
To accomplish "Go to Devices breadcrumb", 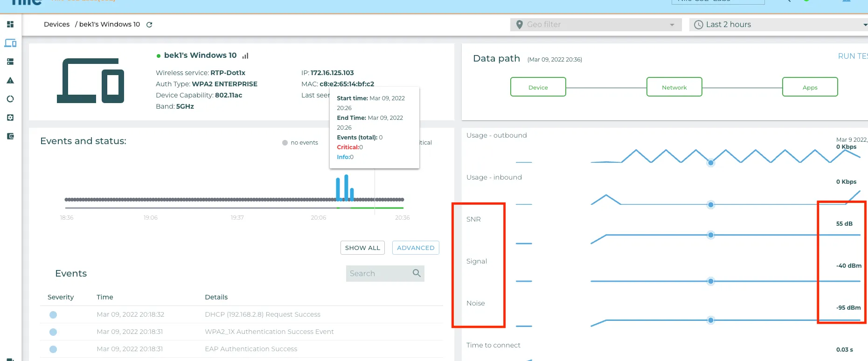I will pos(56,24).
